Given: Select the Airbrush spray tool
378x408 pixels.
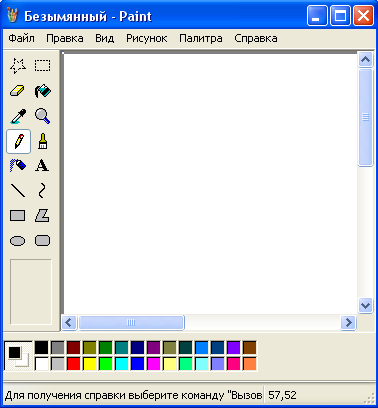Looking at the screenshot, I should pyautogui.click(x=18, y=166).
